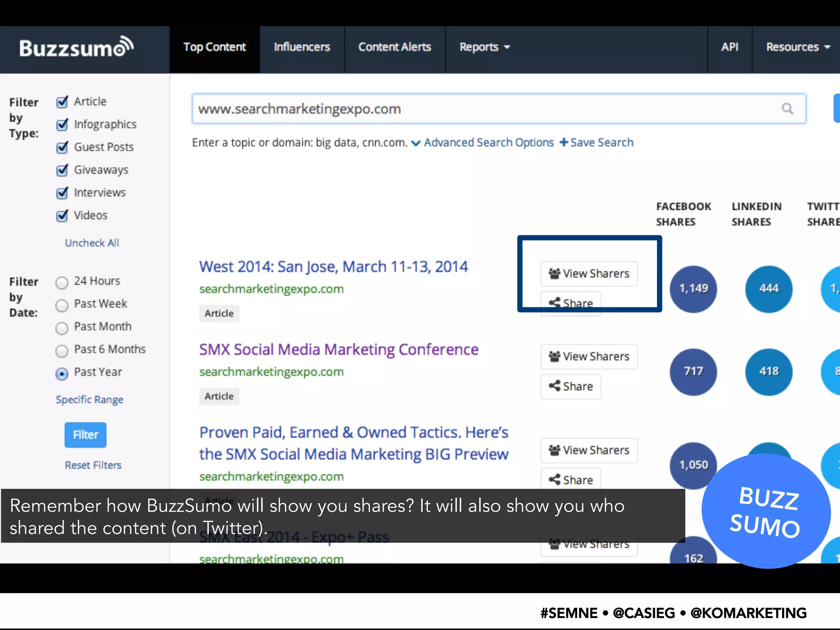Select the Past Year date filter
Image resolution: width=840 pixels, height=630 pixels.
pyautogui.click(x=62, y=374)
